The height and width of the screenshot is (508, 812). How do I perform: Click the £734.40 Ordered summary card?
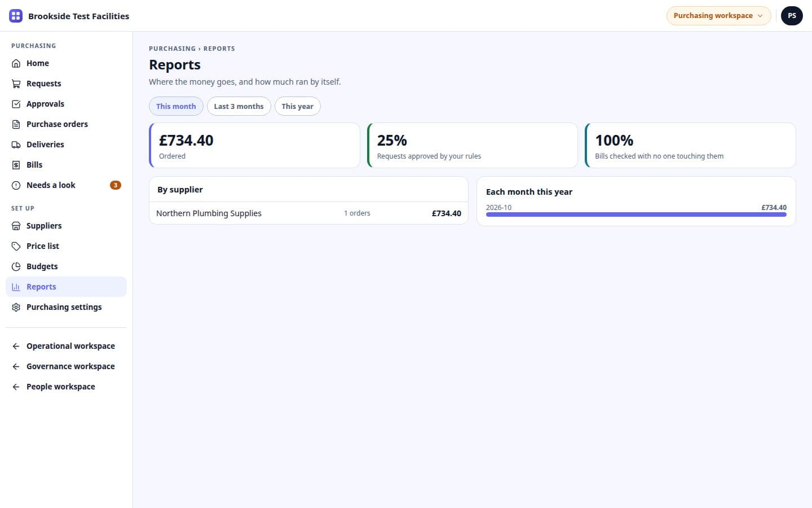[254, 145]
